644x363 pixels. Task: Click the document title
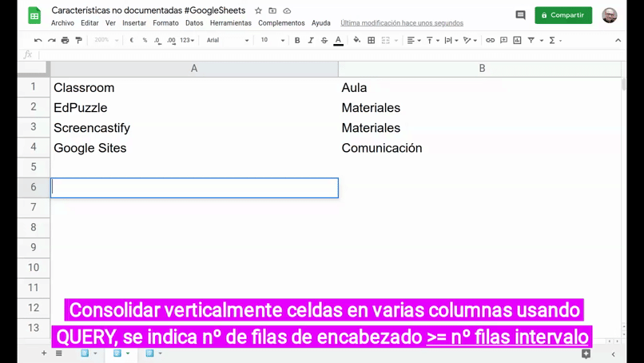(149, 10)
